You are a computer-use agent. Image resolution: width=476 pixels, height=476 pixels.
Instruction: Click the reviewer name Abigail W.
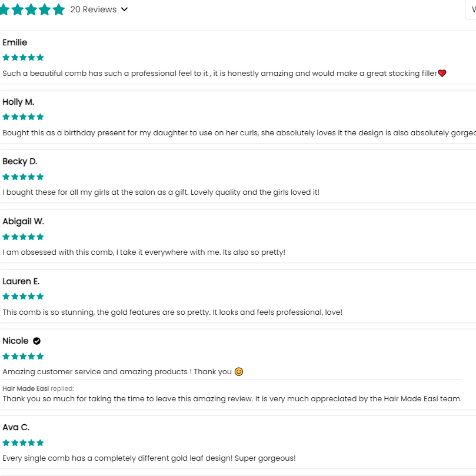tap(23, 221)
